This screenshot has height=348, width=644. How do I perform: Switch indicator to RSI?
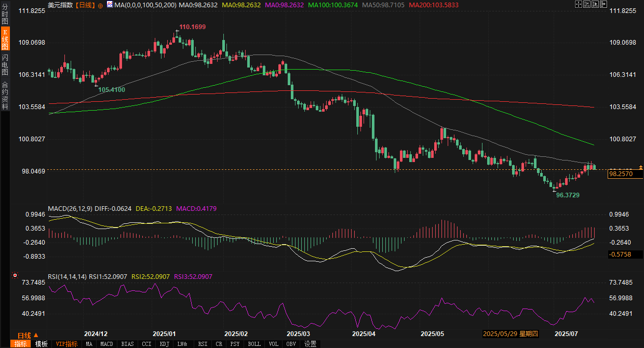pos(203,344)
